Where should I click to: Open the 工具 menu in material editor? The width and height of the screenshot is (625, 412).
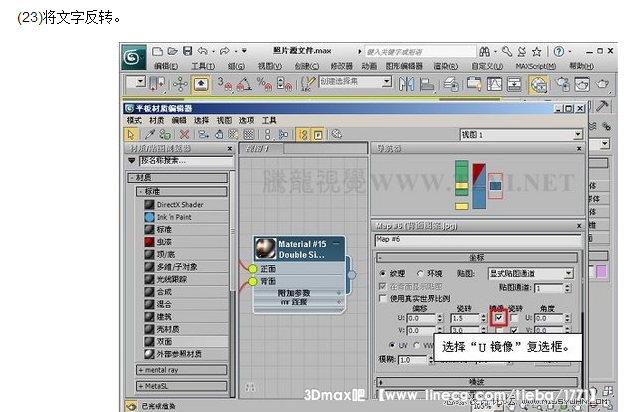point(269,120)
